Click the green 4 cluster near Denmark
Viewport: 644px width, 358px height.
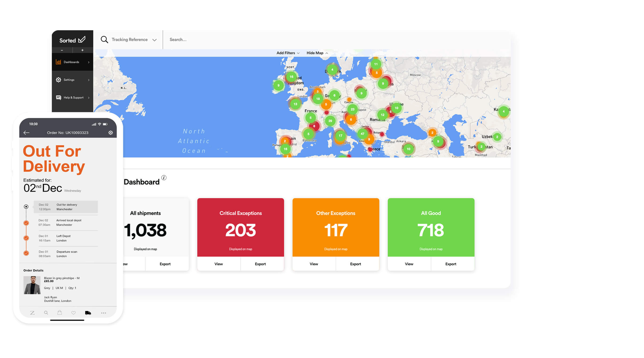click(x=332, y=70)
